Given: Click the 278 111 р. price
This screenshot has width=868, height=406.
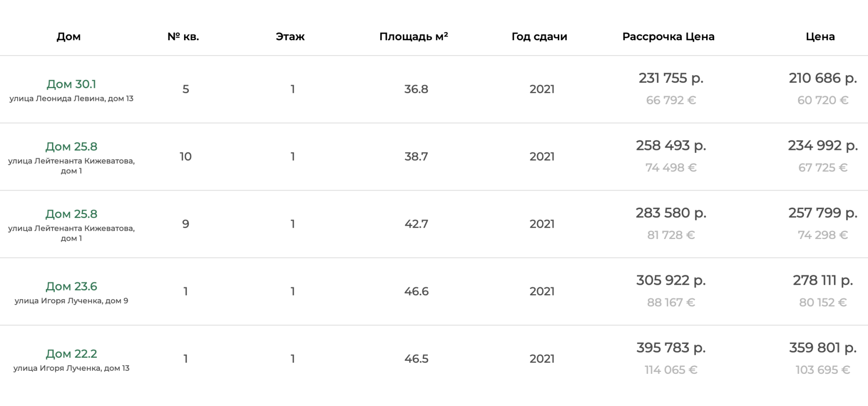Looking at the screenshot, I should click(823, 281).
